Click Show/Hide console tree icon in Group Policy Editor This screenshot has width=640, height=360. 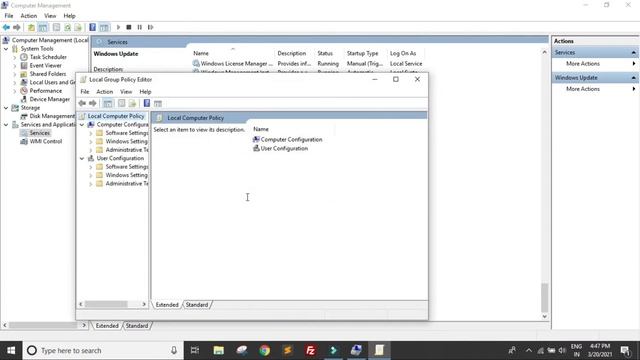[x=108, y=103]
